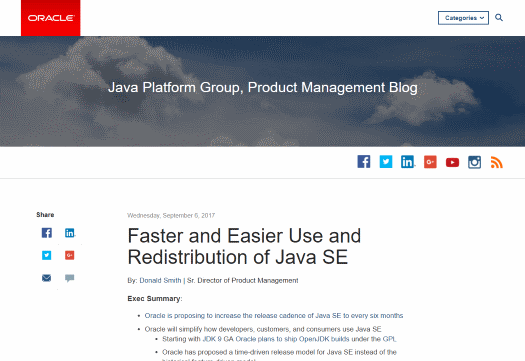Viewport: 525px width, 361px height.
Task: Click the Exec Summary heading
Action: [155, 299]
